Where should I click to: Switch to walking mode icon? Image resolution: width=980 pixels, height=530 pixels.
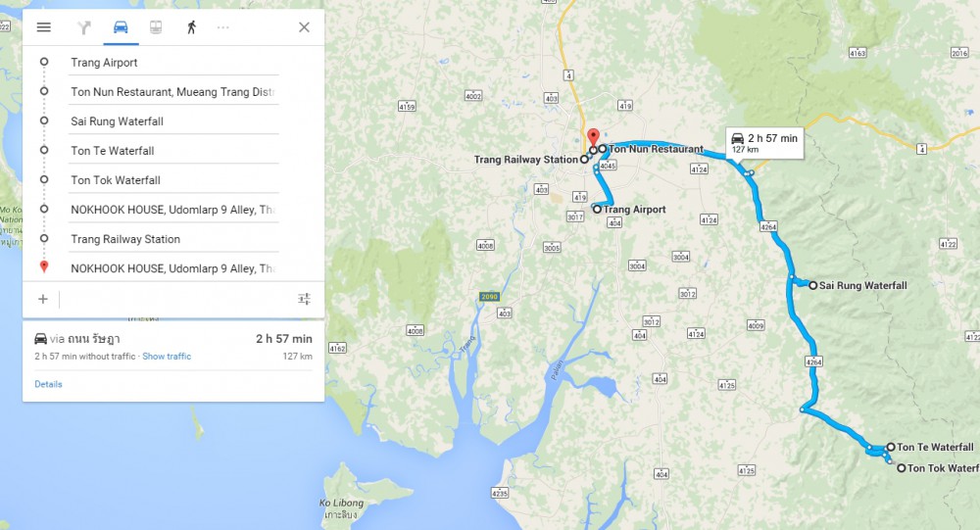coord(191,27)
